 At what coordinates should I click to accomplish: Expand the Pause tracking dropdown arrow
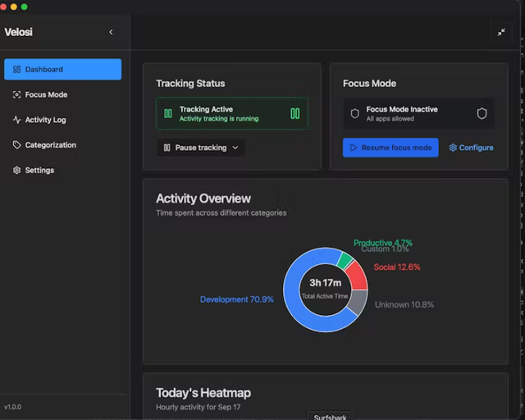(x=235, y=148)
